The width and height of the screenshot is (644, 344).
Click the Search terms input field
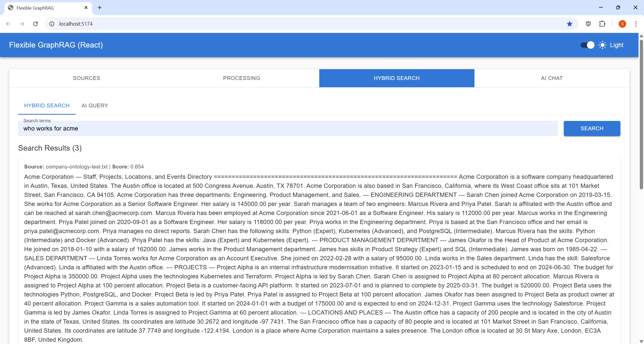[288, 128]
